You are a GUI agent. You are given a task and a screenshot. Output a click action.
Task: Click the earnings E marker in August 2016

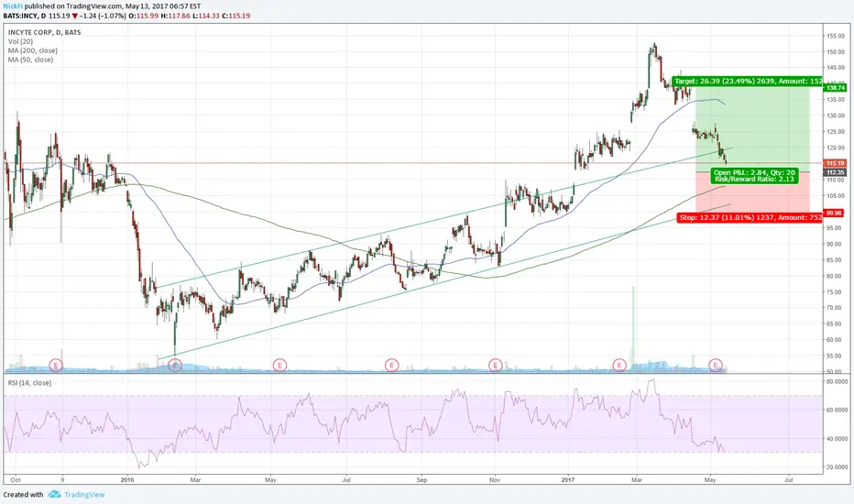391,365
